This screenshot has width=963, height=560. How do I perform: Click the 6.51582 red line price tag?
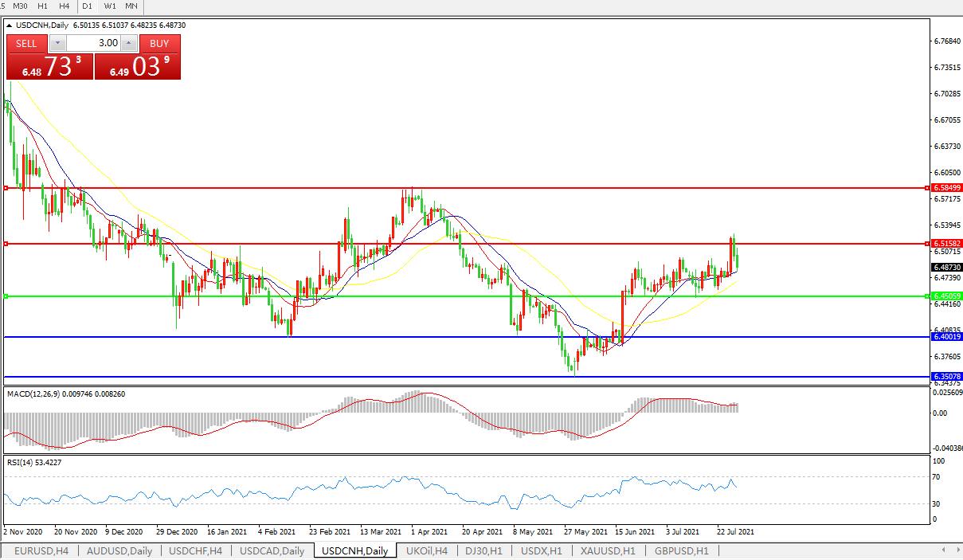(946, 243)
